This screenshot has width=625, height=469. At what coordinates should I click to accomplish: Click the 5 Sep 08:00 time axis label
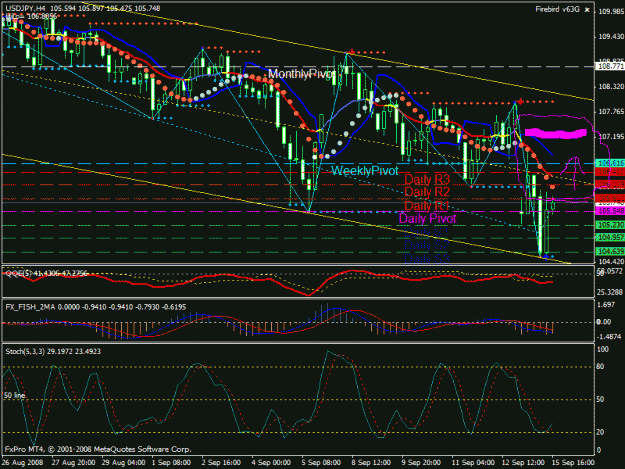click(321, 463)
